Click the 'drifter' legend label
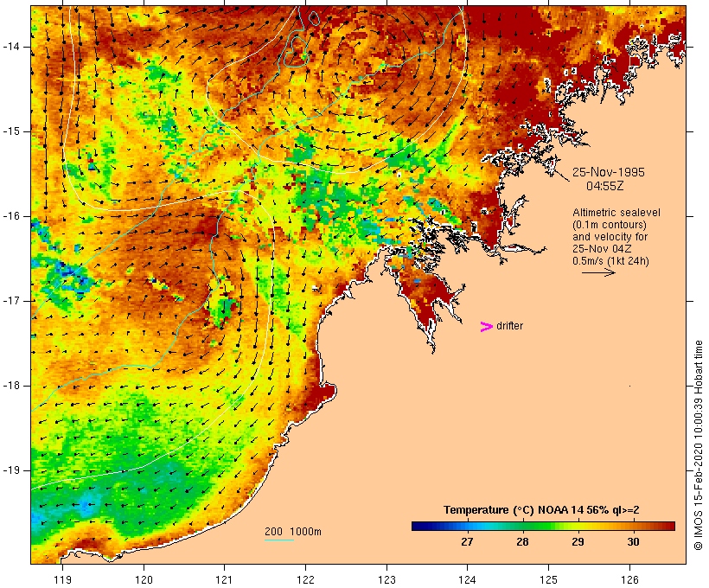 click(509, 326)
